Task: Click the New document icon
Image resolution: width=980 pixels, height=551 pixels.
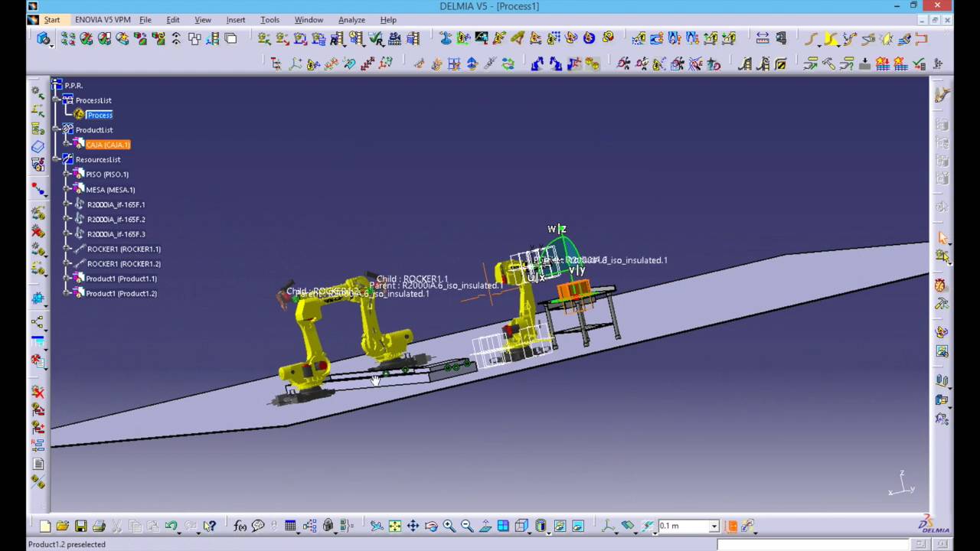Action: (x=45, y=527)
